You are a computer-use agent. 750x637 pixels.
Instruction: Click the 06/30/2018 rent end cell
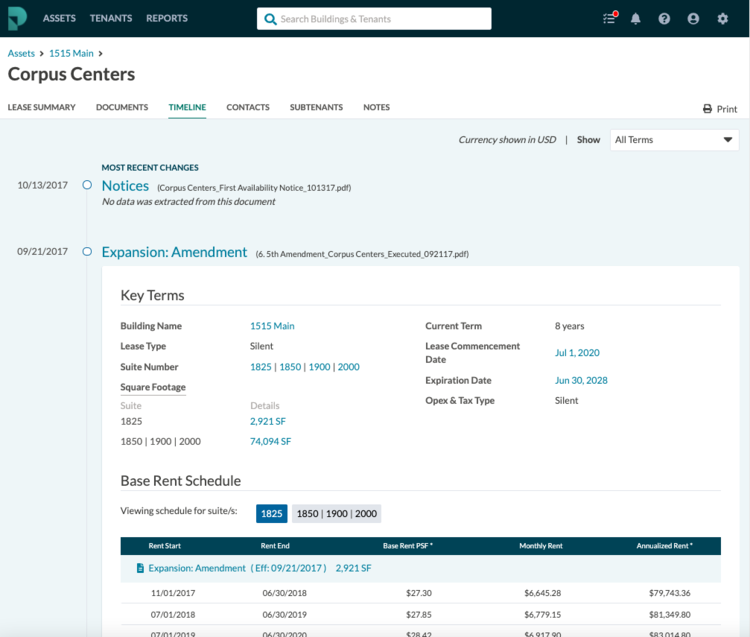point(285,593)
